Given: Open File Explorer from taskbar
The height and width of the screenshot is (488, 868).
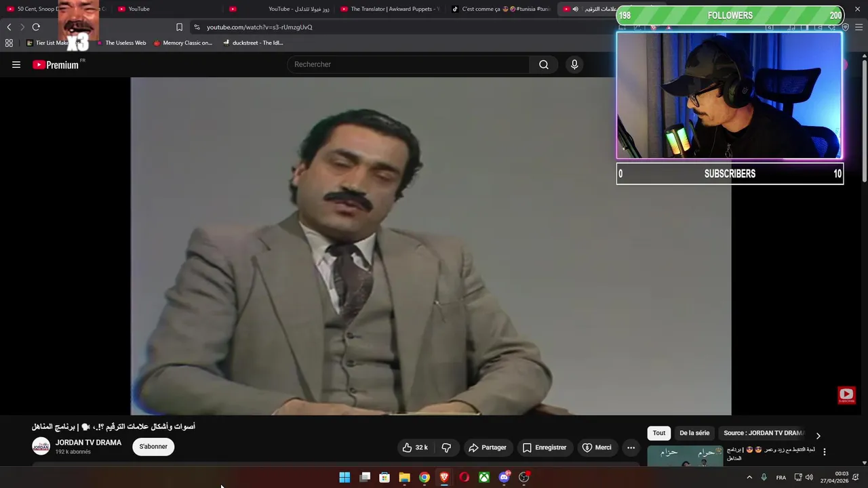Looking at the screenshot, I should [405, 477].
